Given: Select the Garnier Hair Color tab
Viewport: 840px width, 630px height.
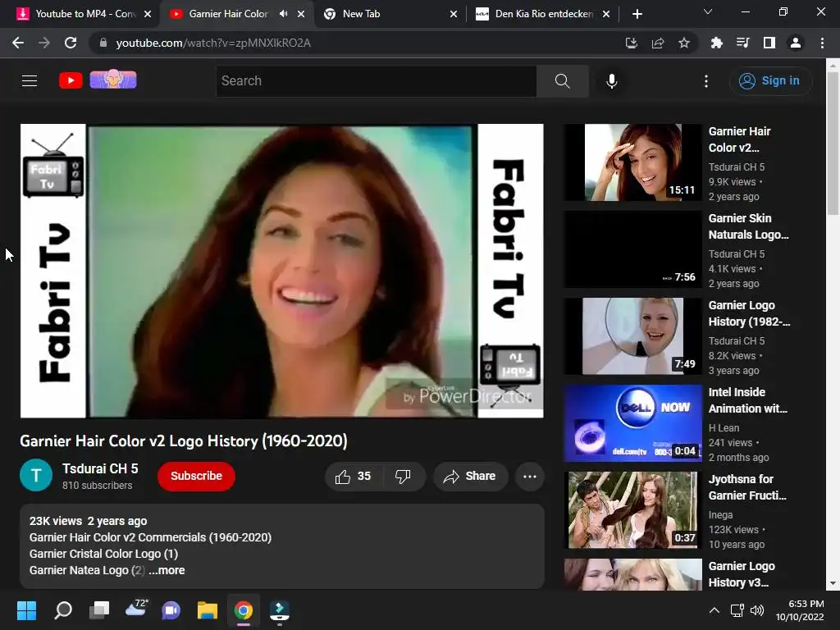Looking at the screenshot, I should pyautogui.click(x=228, y=14).
